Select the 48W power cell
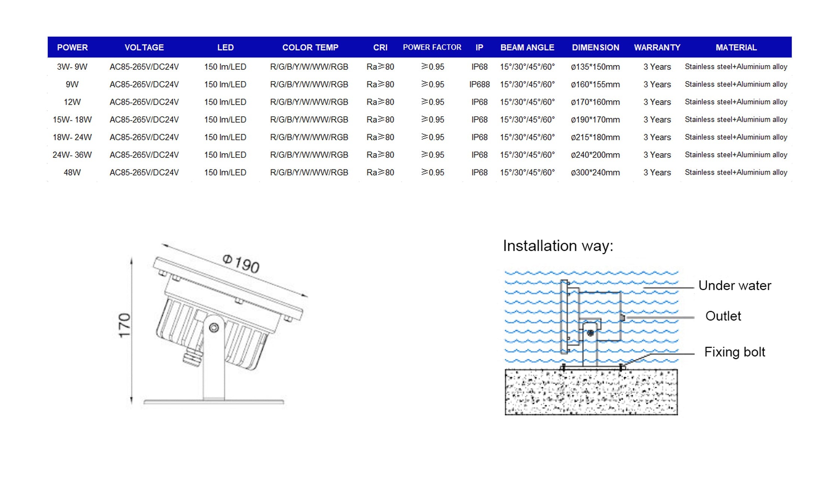Image resolution: width=832 pixels, height=504 pixels. [x=72, y=172]
